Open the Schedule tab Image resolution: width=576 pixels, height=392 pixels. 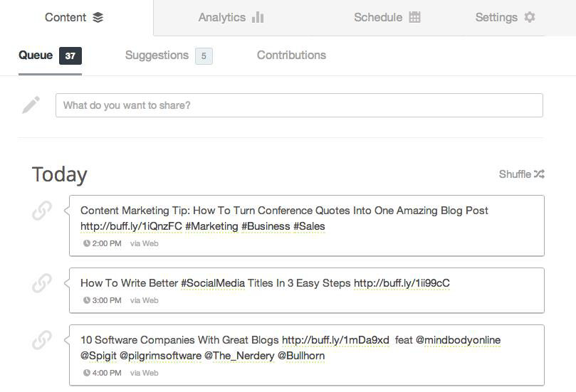pyautogui.click(x=387, y=18)
